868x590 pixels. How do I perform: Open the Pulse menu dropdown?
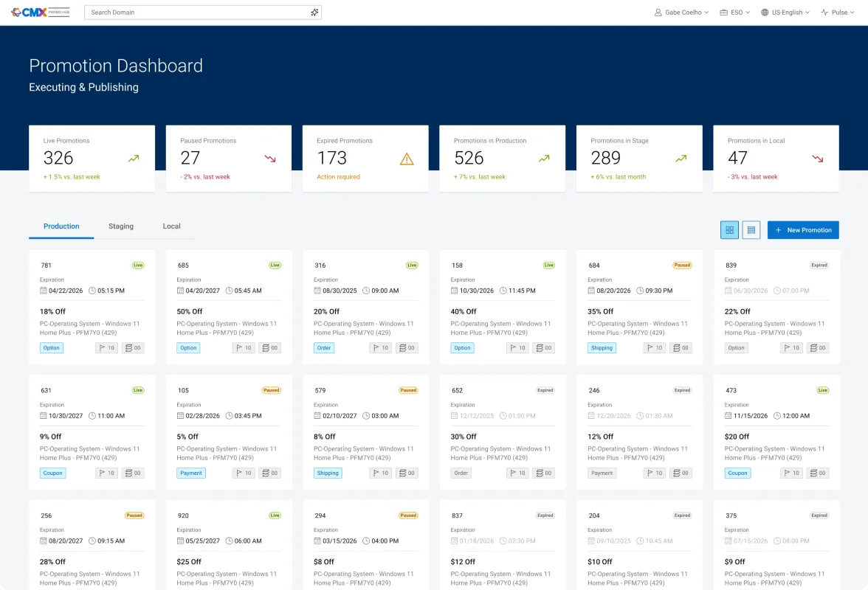coord(837,12)
